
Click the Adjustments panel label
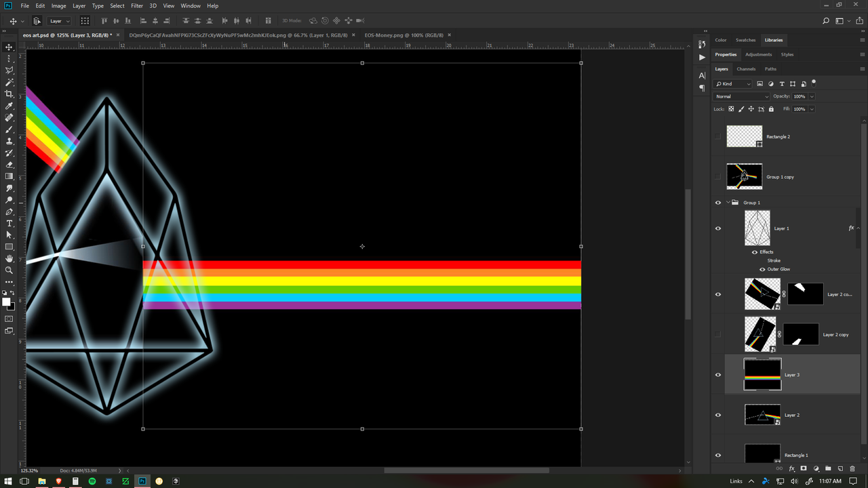click(758, 54)
